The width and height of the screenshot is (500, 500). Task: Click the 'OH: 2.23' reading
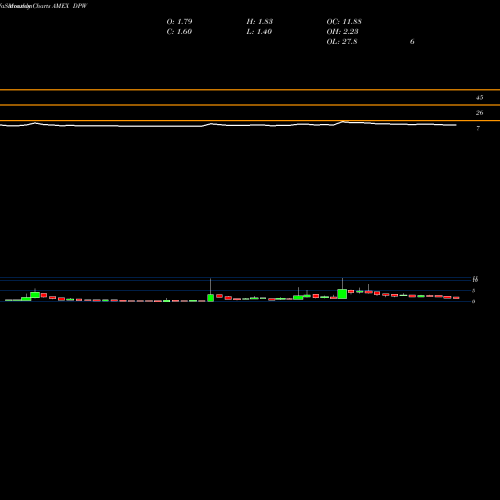click(x=342, y=31)
